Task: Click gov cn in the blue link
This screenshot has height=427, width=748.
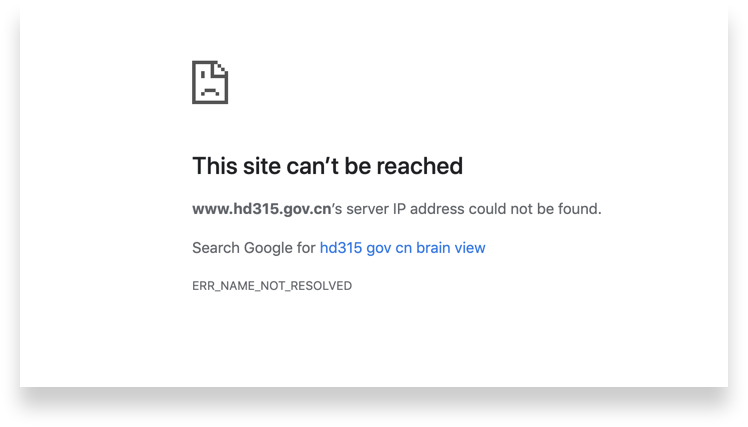Action: pyautogui.click(x=389, y=248)
